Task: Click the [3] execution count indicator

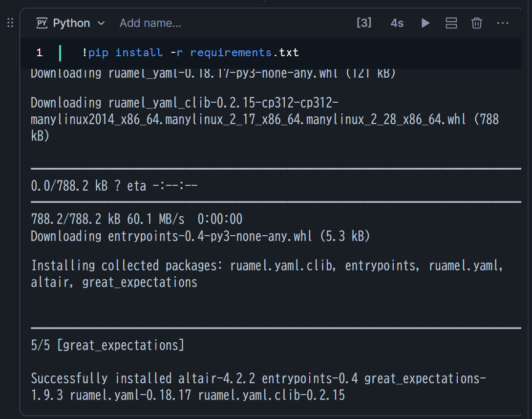Action: coord(364,23)
